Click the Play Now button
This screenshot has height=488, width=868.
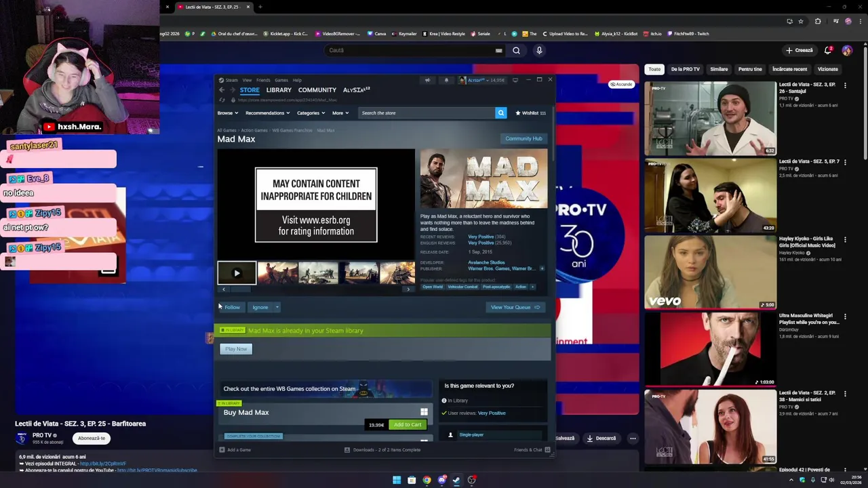click(x=236, y=349)
